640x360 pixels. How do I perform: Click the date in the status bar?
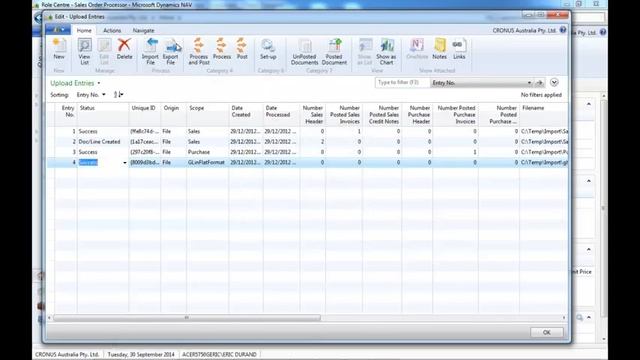[141, 354]
